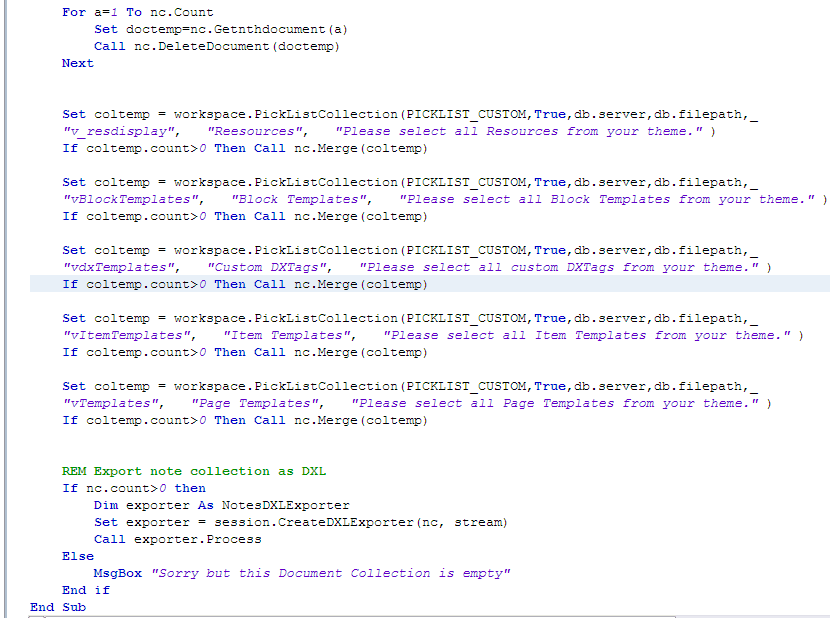830x618 pixels.
Task: Click the "v_resdisplay" view name string
Action: pos(121,131)
